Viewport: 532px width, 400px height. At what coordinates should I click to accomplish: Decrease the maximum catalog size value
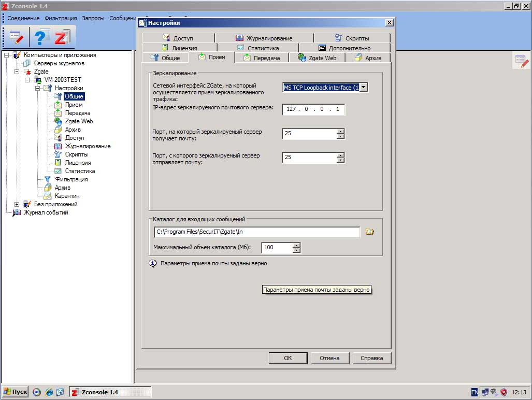[296, 250]
